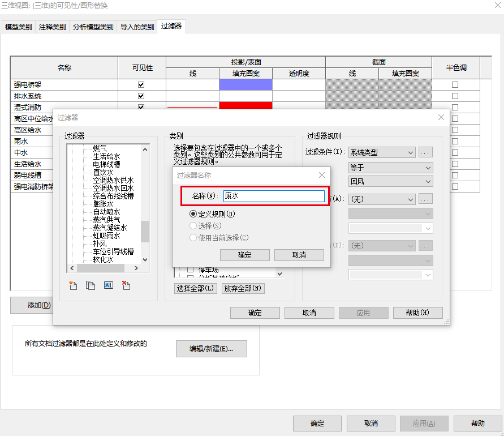Select 燃气 in the filter tree
504x436 pixels.
pyautogui.click(x=100, y=149)
